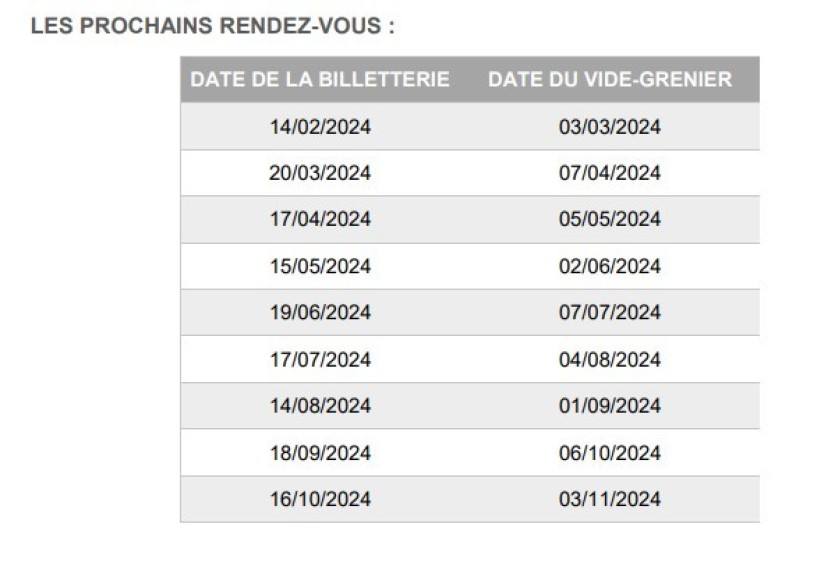This screenshot has width=835, height=573.
Task: Select billetterie date 14/02/2024
Action: [320, 127]
